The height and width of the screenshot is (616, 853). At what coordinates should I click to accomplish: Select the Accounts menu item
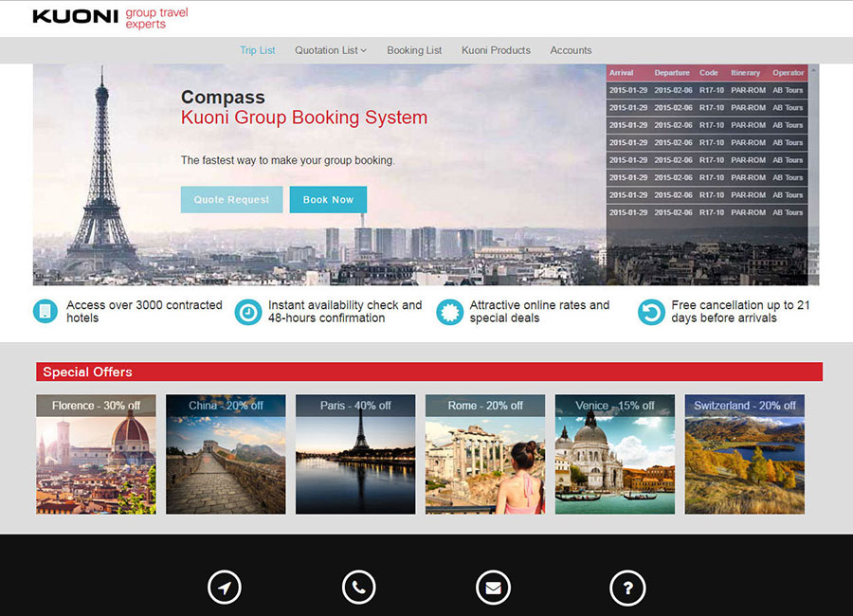tap(571, 50)
